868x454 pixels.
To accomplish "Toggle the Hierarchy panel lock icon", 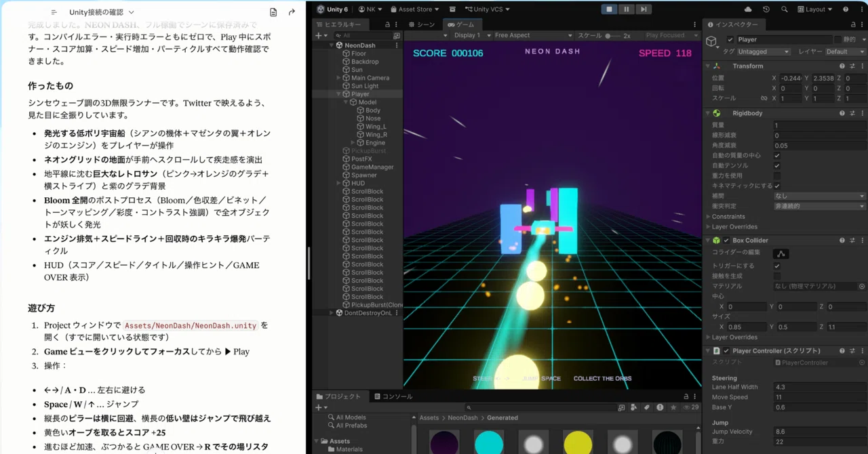I will pos(387,24).
